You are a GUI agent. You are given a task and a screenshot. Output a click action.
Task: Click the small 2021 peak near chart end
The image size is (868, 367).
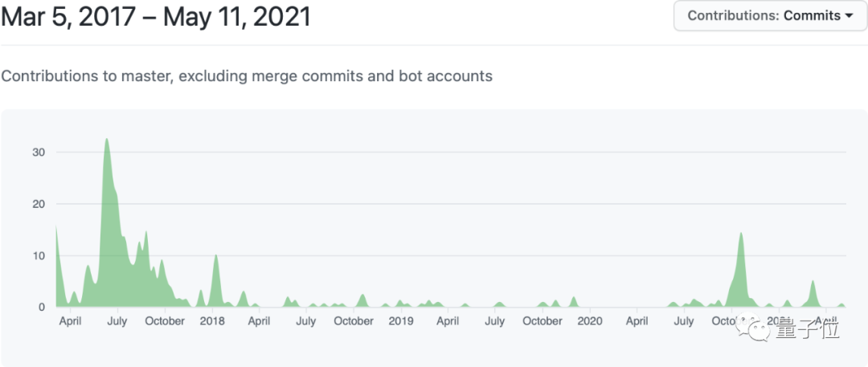click(x=813, y=283)
